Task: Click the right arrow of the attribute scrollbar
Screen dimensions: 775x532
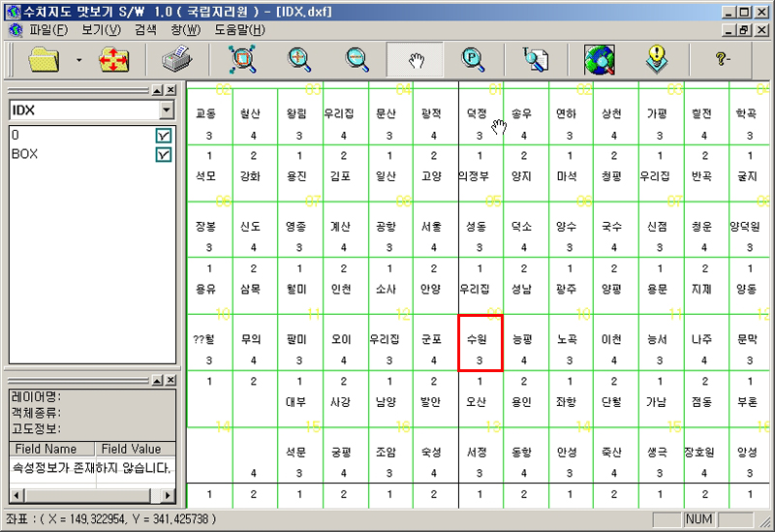Action: pos(168,495)
